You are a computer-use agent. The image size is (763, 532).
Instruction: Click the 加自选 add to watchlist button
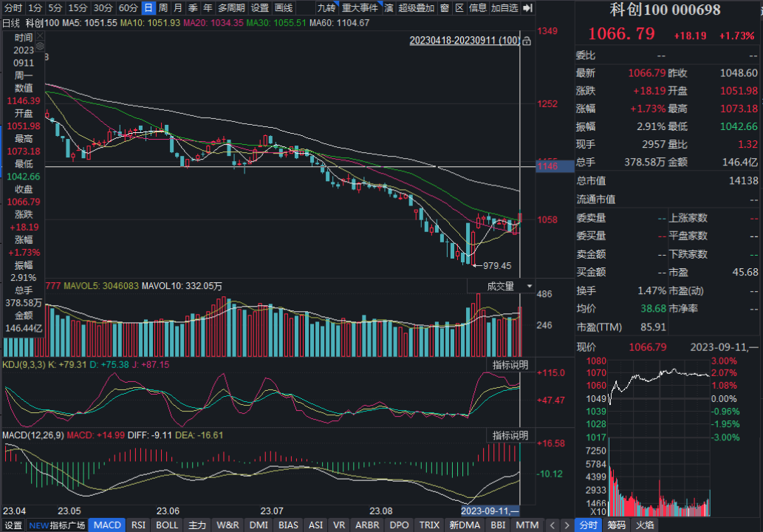504,8
